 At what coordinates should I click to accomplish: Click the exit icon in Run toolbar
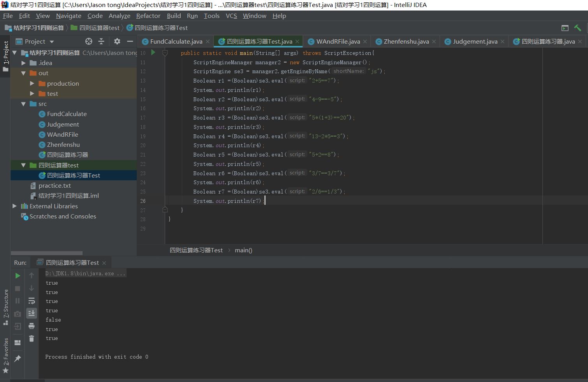[x=18, y=326]
